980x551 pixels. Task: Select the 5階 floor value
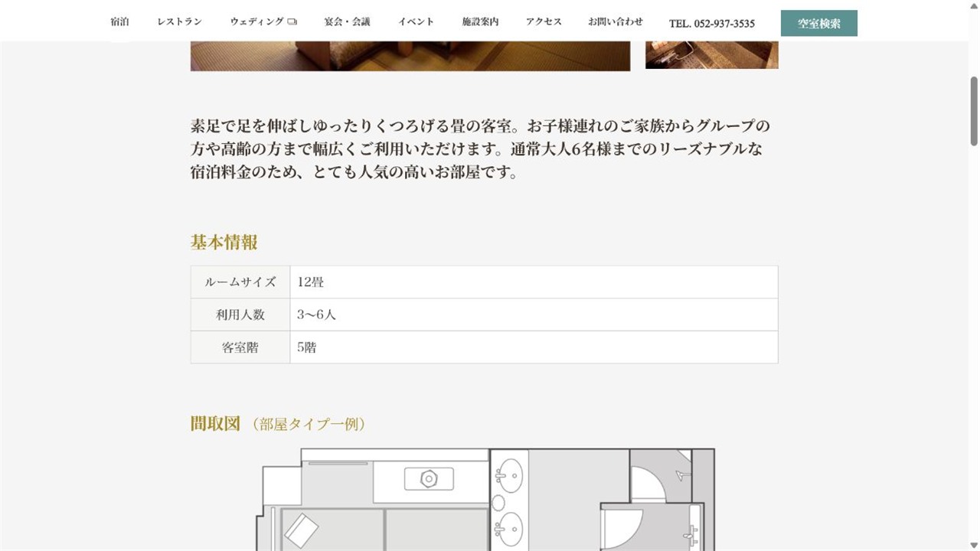click(x=307, y=347)
